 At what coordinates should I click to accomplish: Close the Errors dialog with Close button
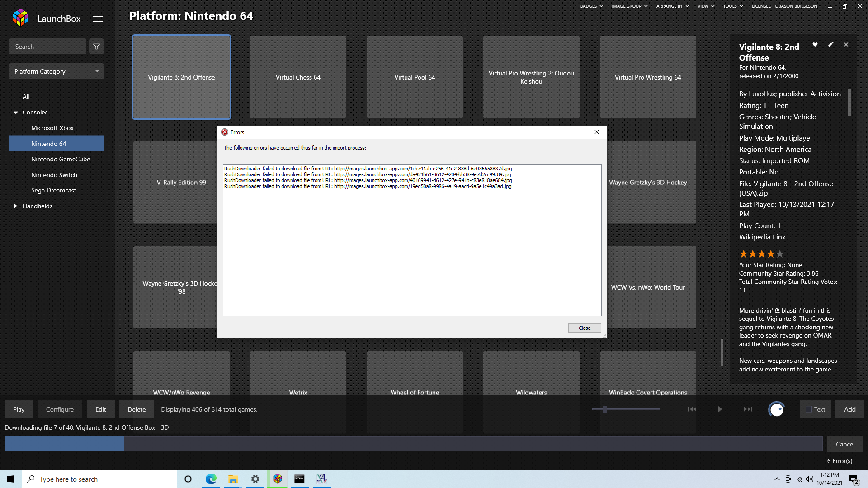(585, 328)
